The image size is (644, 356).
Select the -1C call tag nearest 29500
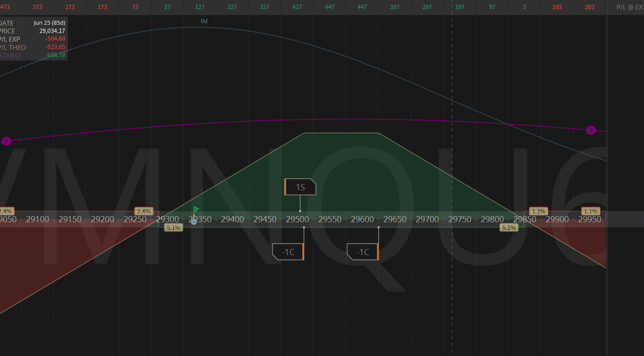[x=288, y=252]
